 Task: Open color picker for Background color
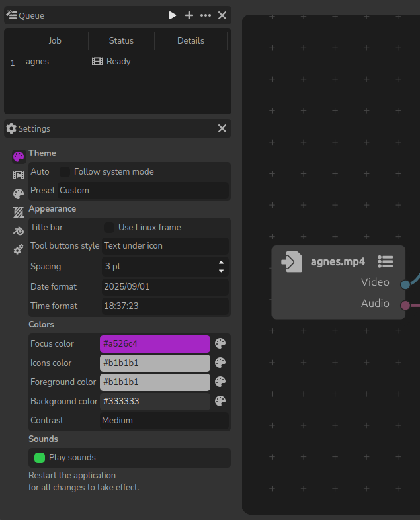coord(220,401)
